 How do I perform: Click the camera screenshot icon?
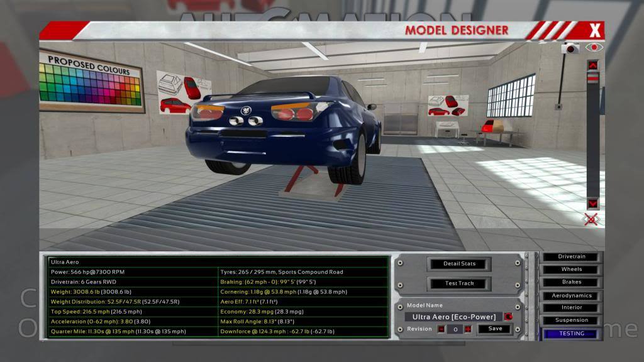[570, 48]
